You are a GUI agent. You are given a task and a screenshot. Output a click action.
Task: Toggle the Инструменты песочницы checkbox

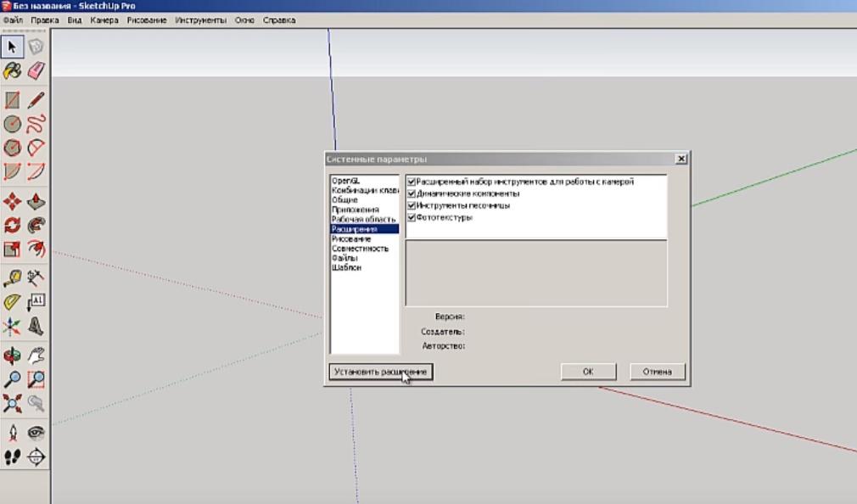(x=412, y=205)
